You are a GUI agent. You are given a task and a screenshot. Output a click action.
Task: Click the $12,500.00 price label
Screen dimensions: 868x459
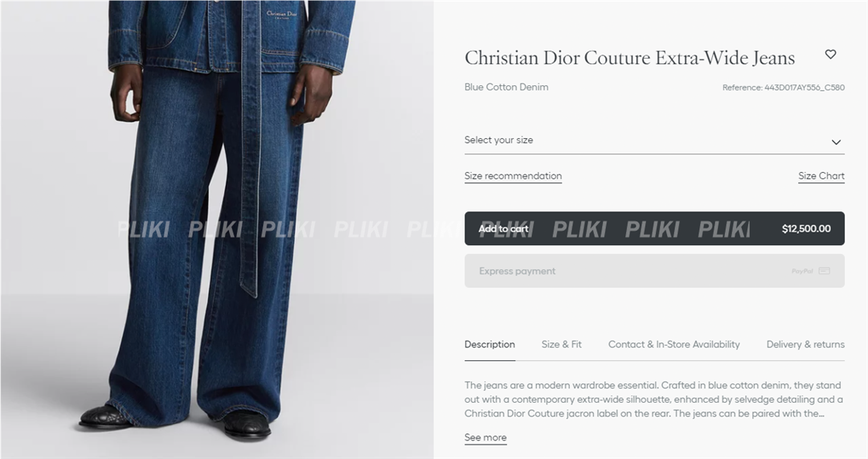click(x=806, y=228)
